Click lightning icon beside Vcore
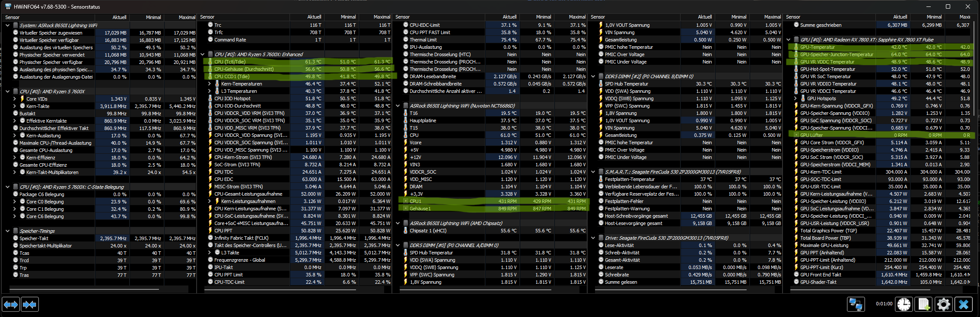This screenshot has height=317, width=980. point(405,143)
